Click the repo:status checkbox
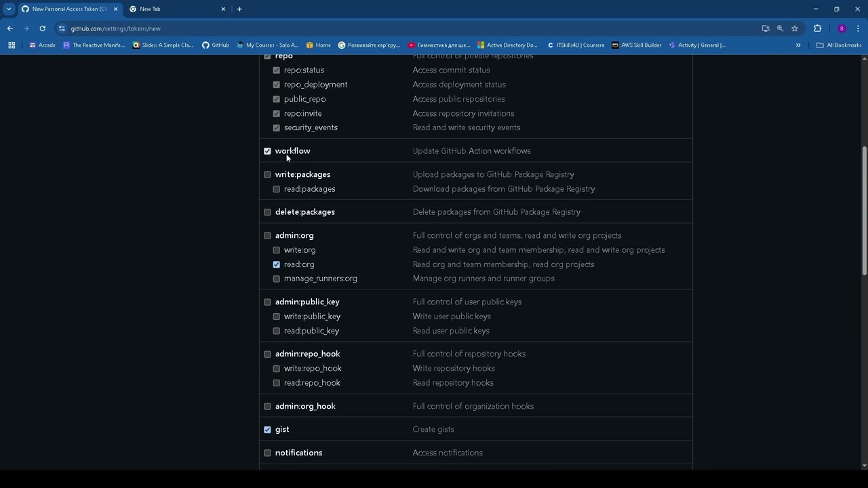The height and width of the screenshot is (488, 868). pyautogui.click(x=276, y=70)
